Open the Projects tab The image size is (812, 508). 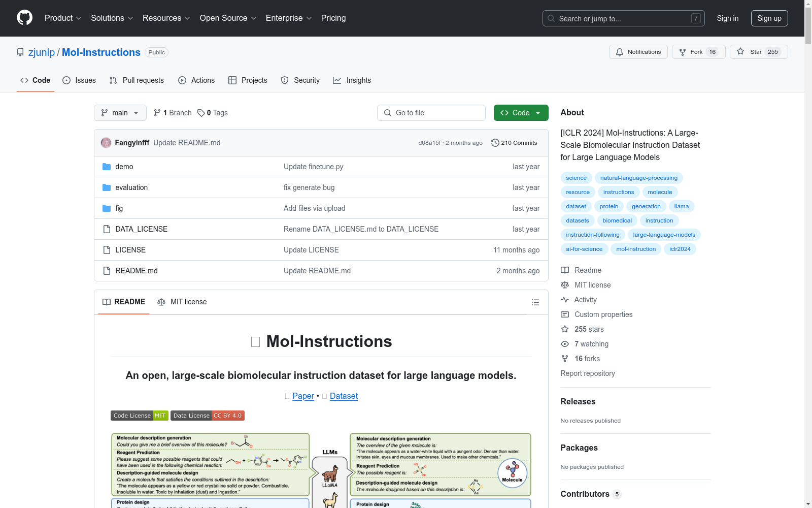(248, 80)
